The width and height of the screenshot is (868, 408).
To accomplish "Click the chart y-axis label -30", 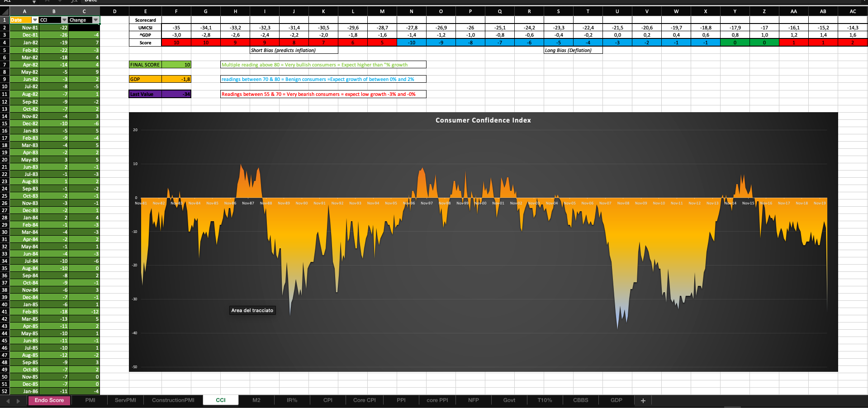I will (x=135, y=299).
